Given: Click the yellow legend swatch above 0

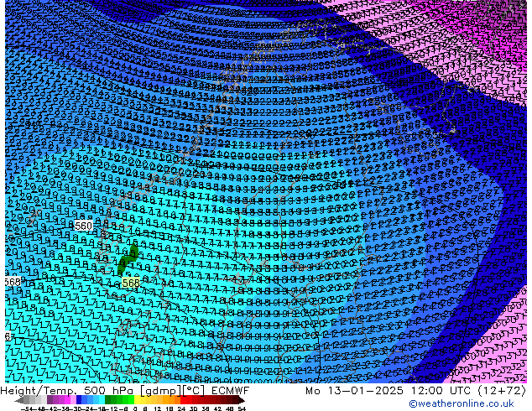Looking at the screenshot, I should click(137, 400).
